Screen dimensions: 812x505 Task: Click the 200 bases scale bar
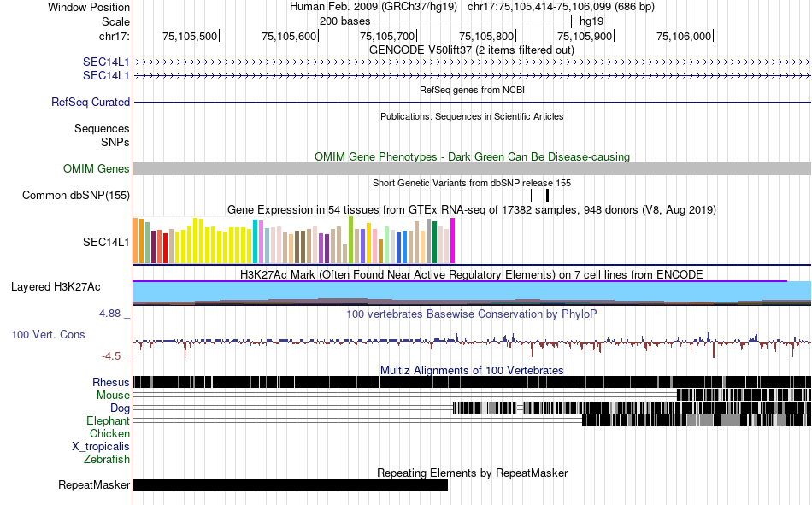pos(473,21)
